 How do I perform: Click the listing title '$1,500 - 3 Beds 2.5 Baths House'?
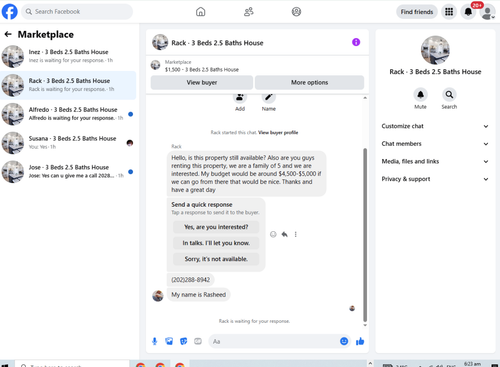coord(202,70)
